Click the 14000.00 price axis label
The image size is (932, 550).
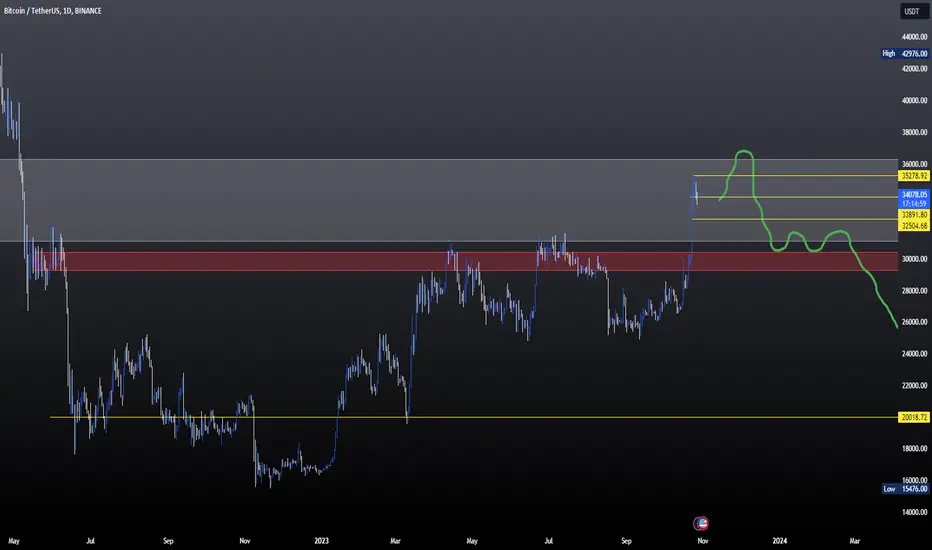coord(914,512)
